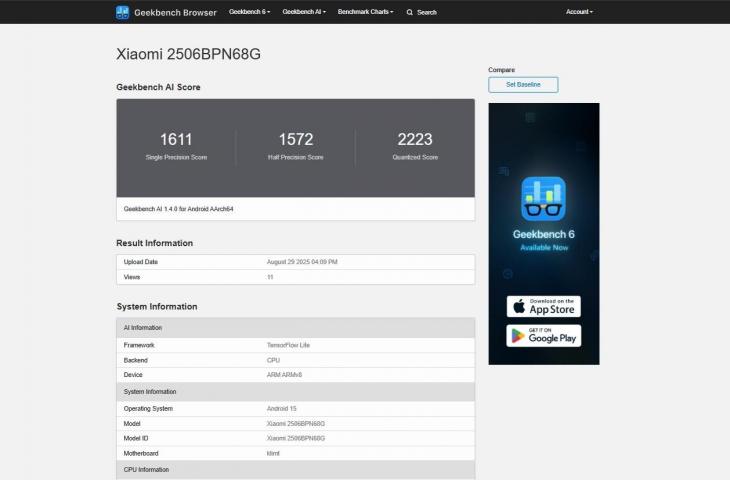The width and height of the screenshot is (730, 480).
Task: Click the Xiaomi 2506BPN68G page heading
Action: click(188, 54)
